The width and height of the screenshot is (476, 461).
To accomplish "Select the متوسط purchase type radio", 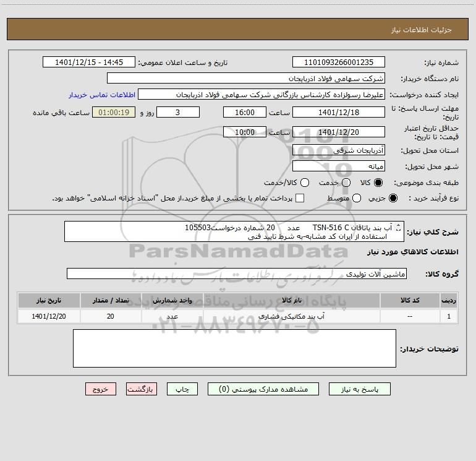I will pyautogui.click(x=357, y=198).
